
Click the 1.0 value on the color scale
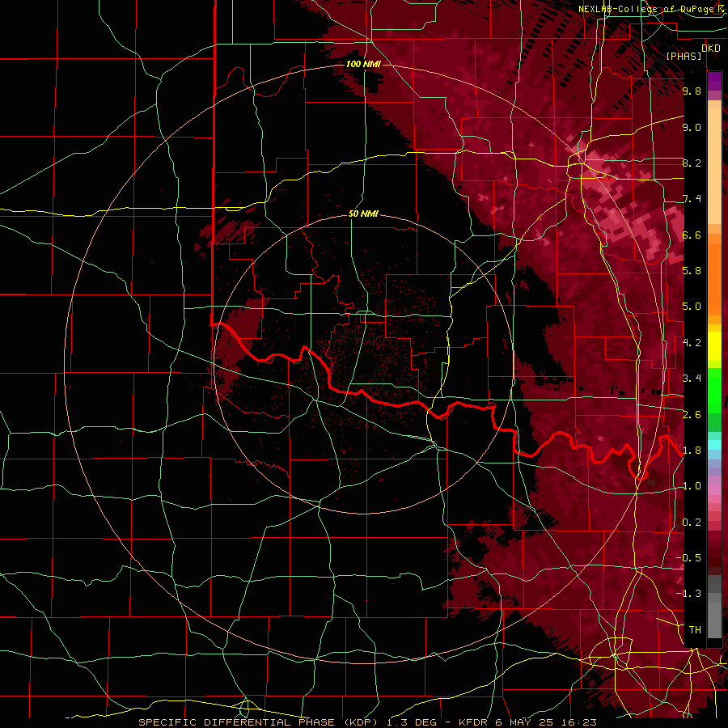692,487
